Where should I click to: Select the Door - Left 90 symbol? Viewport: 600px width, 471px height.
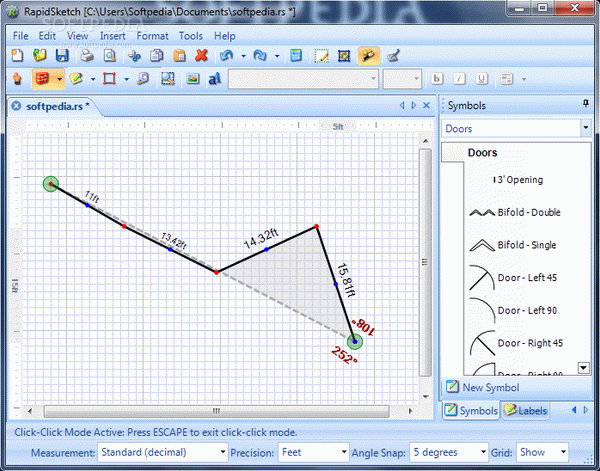tap(513, 310)
